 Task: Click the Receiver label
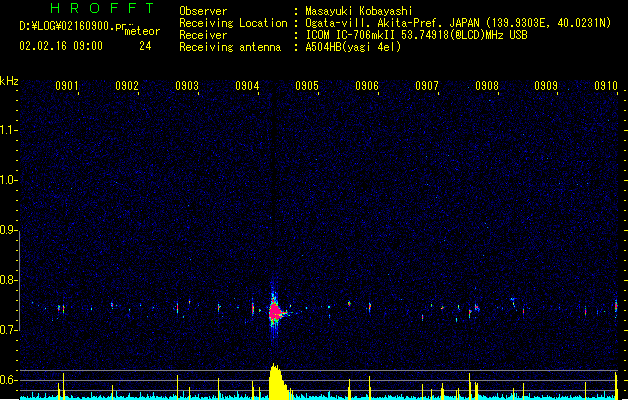tap(203, 35)
